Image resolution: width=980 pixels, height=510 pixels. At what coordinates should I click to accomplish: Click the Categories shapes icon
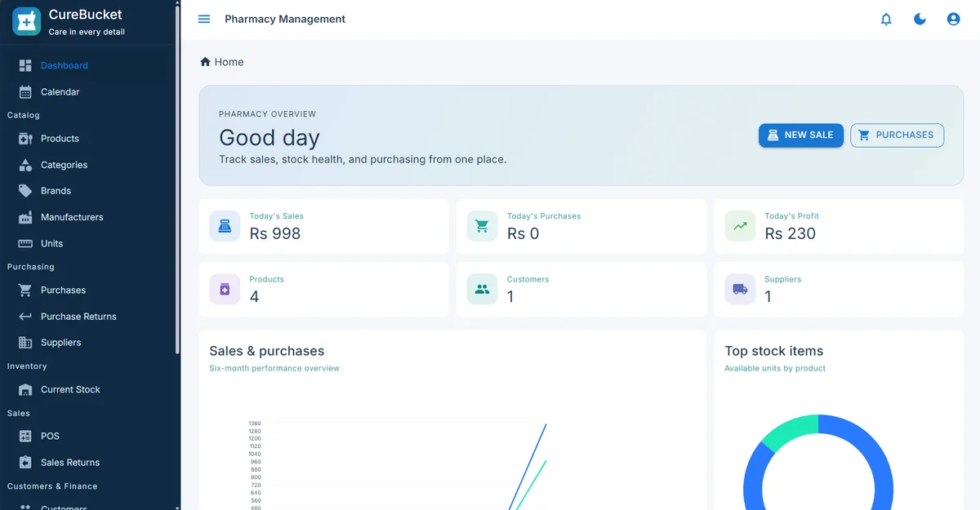pyautogui.click(x=25, y=165)
